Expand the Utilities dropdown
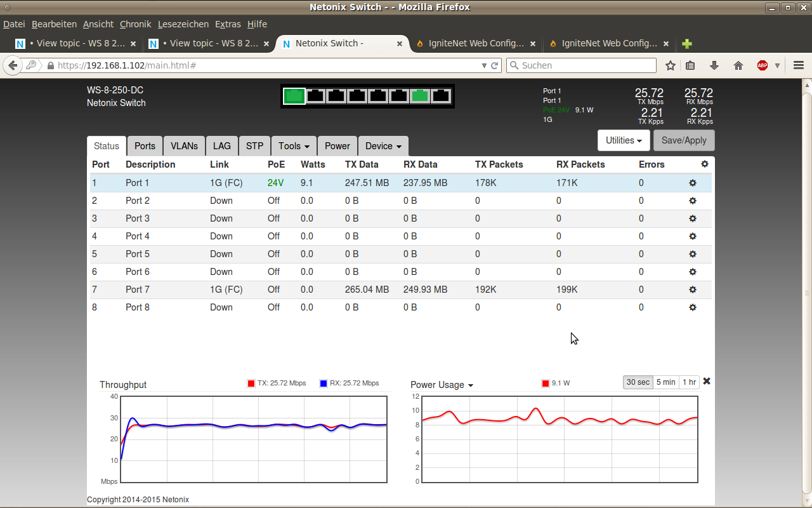This screenshot has width=812, height=508. (x=624, y=140)
